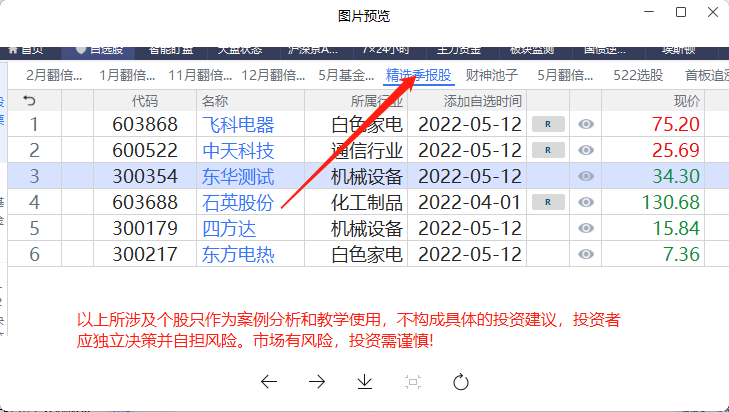Click the date in the 东方电热 row

click(470, 255)
